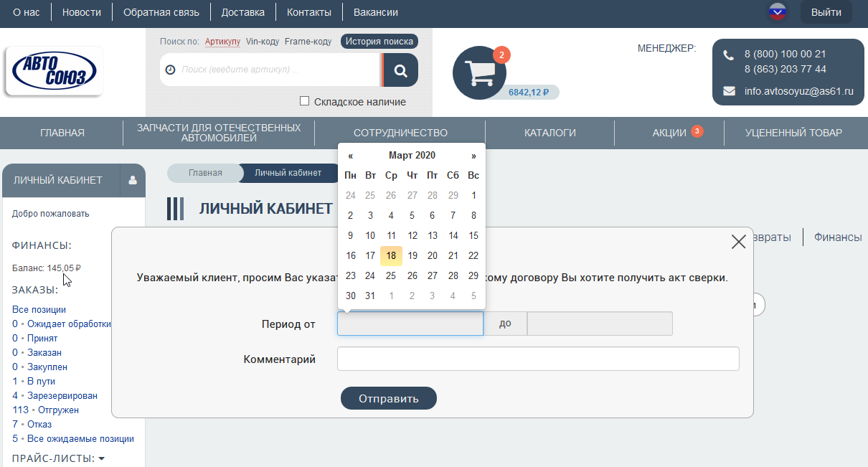Click the envelope email icon
Image resolution: width=868 pixels, height=467 pixels.
[x=729, y=91]
